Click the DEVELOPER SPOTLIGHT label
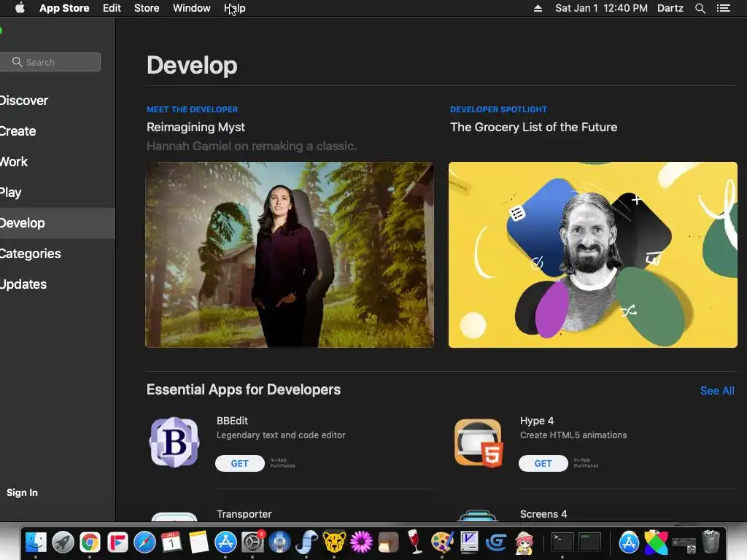The height and width of the screenshot is (560, 747). pos(498,109)
